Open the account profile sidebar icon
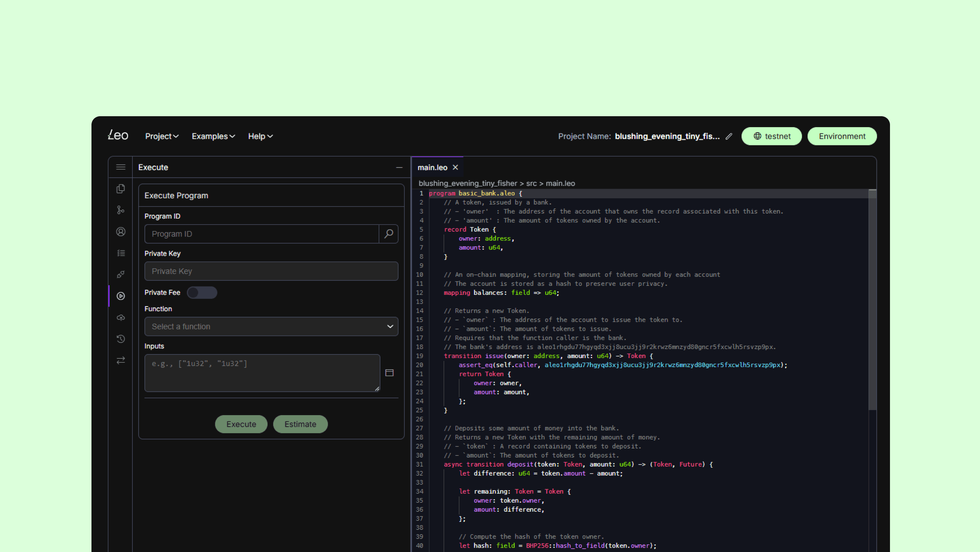Screen dimensions: 980x552 121,232
